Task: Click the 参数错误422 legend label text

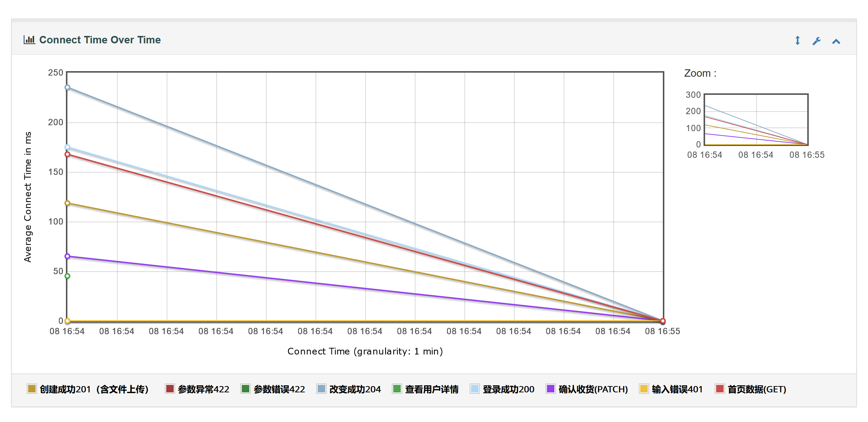Action: tap(278, 389)
